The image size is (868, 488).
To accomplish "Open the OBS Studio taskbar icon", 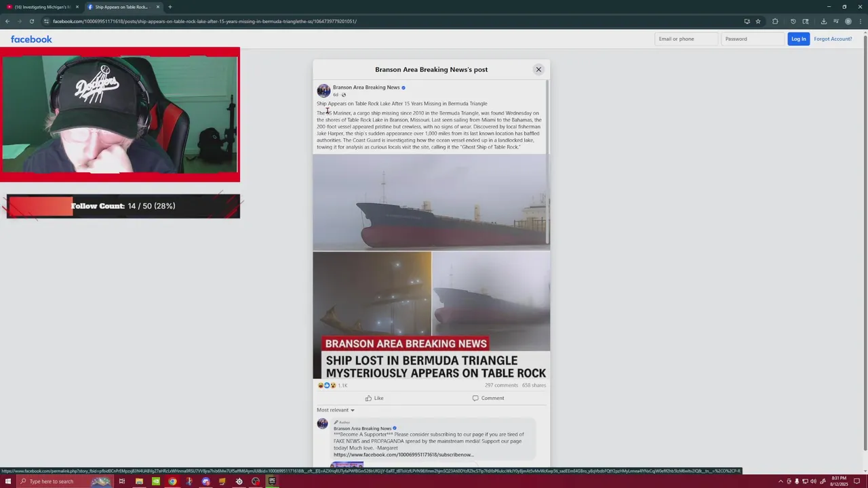I will pos(256,481).
